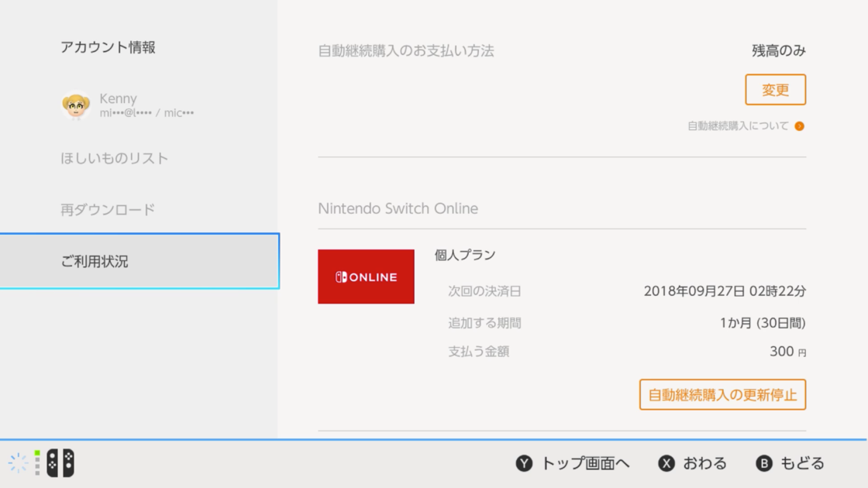Click the X button icon
Screen dimensions: 868x488
(x=666, y=463)
